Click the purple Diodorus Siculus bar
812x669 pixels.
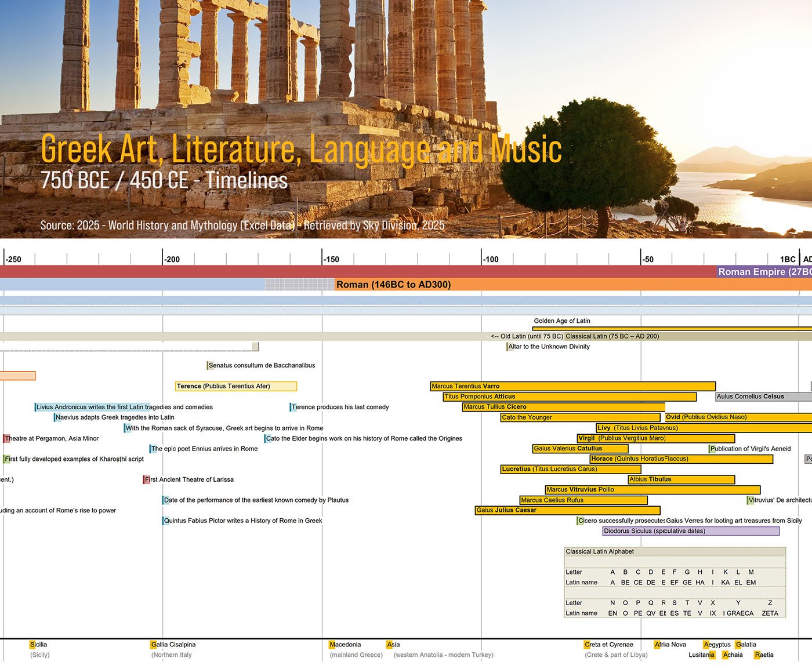(690, 531)
